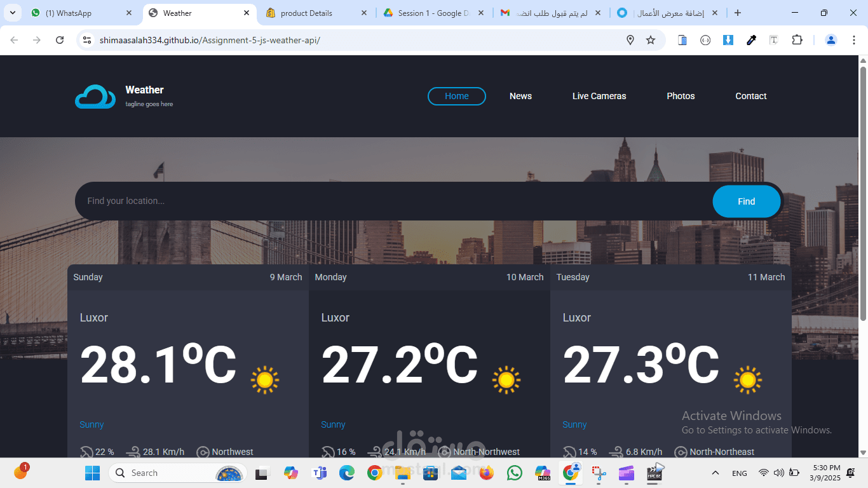This screenshot has height=488, width=868.
Task: Click the sun icon on Tuesday's card
Action: 748,380
